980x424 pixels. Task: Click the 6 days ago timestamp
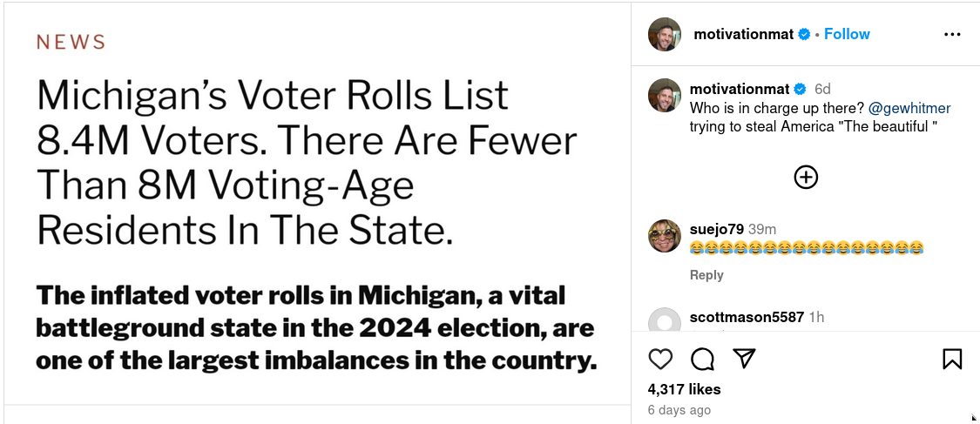679,410
